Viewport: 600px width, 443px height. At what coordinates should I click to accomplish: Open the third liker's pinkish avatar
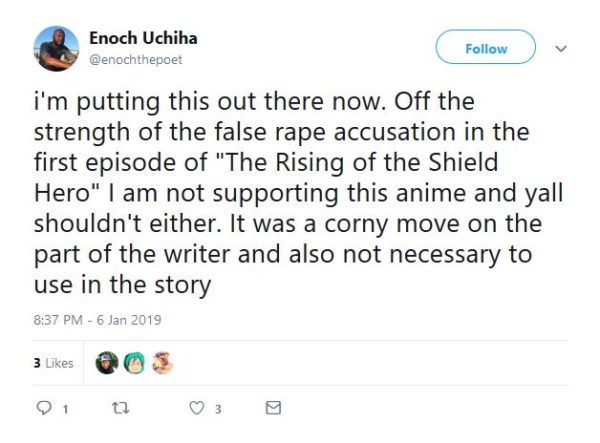(161, 363)
